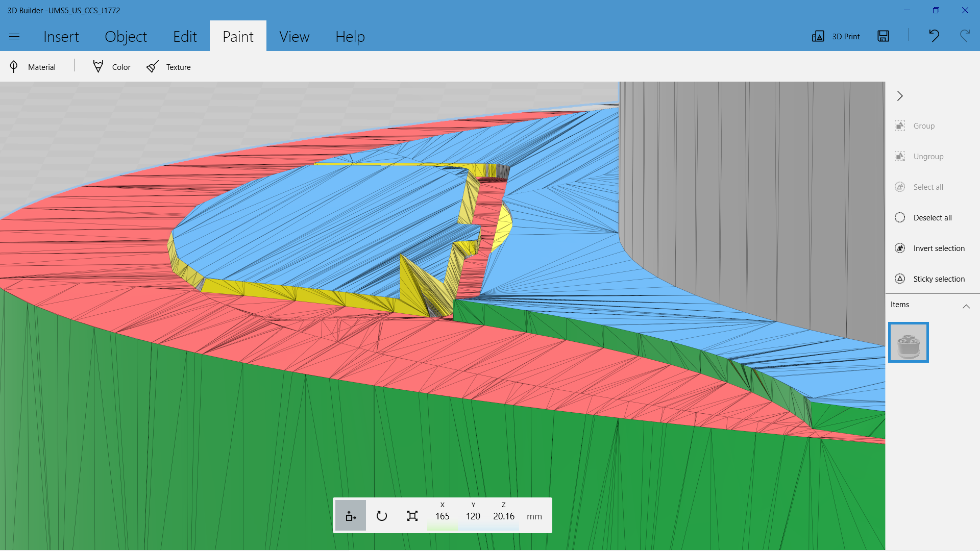980x551 pixels.
Task: Select the object thumbnail under Items
Action: coord(909,342)
